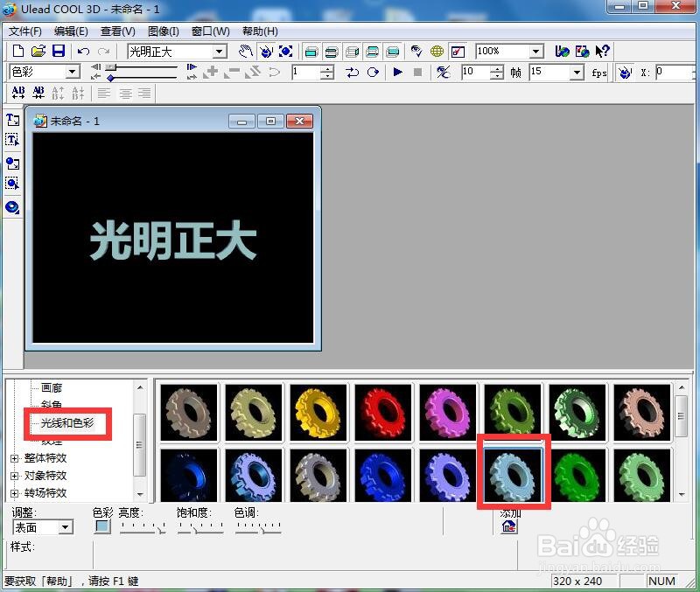Click the Add home icon under 添加

pos(509,527)
